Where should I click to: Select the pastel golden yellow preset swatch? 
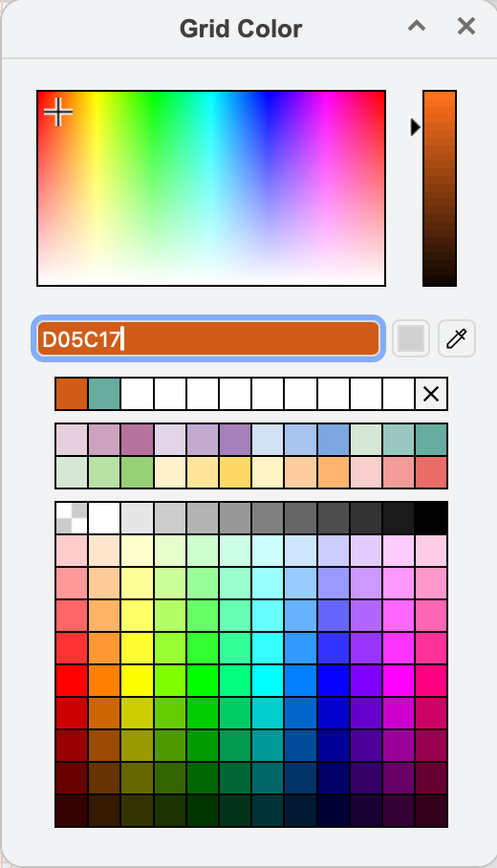[235, 472]
